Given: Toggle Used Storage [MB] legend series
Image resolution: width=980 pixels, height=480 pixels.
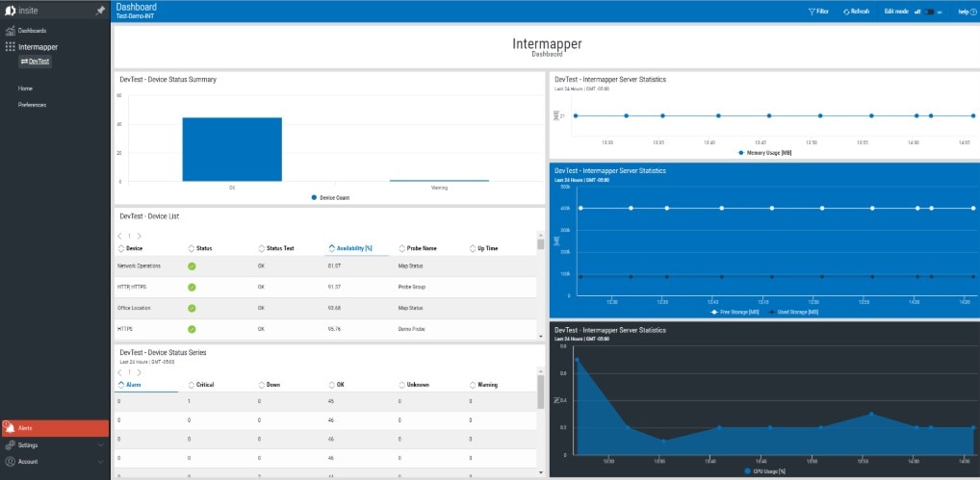Looking at the screenshot, I should tap(792, 312).
